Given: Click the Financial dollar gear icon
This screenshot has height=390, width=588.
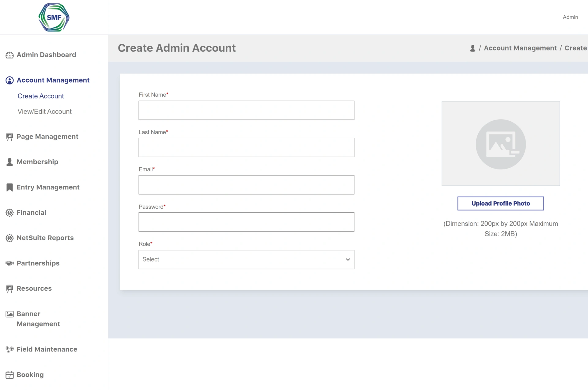Looking at the screenshot, I should tap(9, 213).
